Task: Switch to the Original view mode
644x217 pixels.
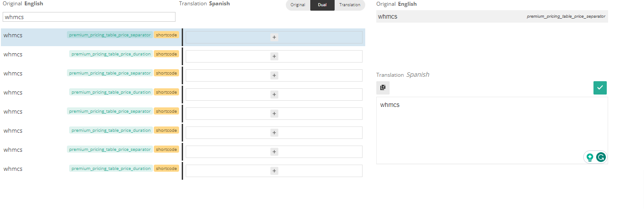Action: [x=298, y=5]
